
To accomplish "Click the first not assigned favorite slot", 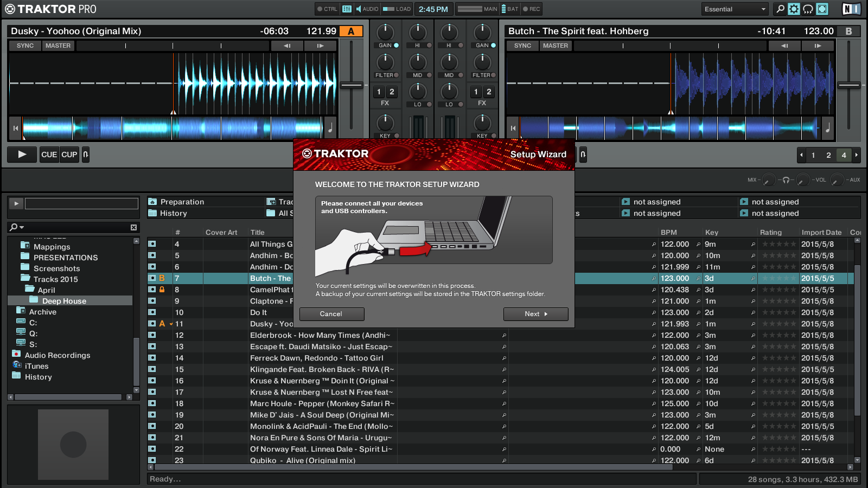I will click(x=657, y=202).
